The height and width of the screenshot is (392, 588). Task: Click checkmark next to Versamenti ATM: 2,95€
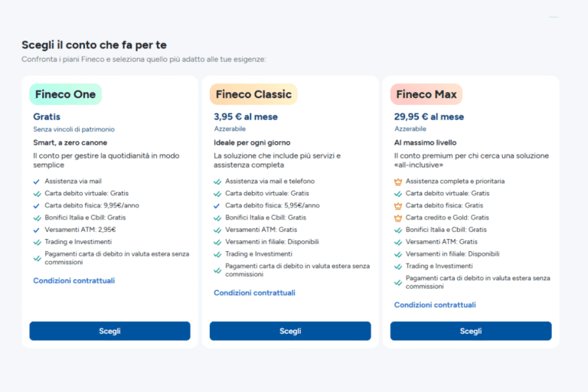(37, 230)
